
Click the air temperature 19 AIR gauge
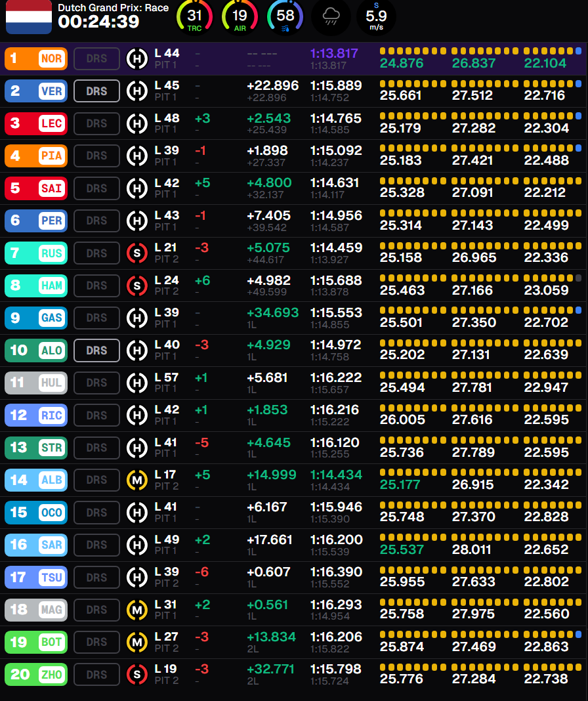(240, 17)
